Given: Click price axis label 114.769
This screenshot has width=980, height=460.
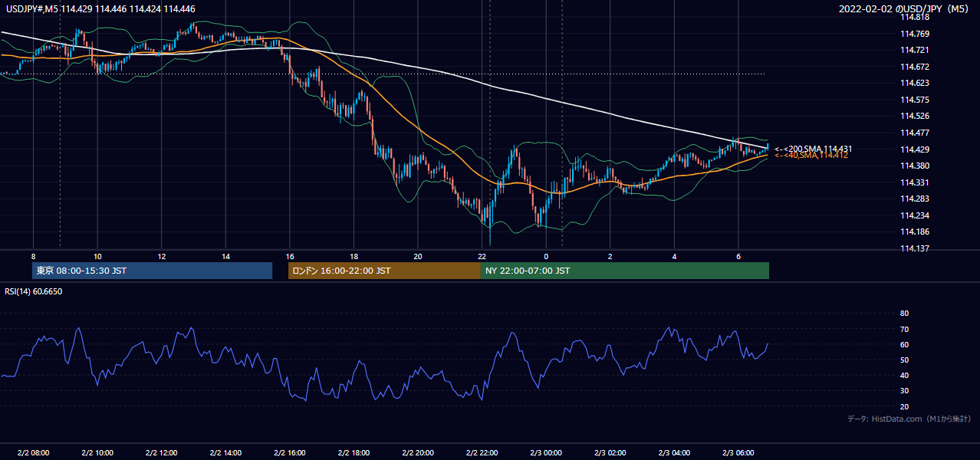Looking at the screenshot, I should 914,34.
